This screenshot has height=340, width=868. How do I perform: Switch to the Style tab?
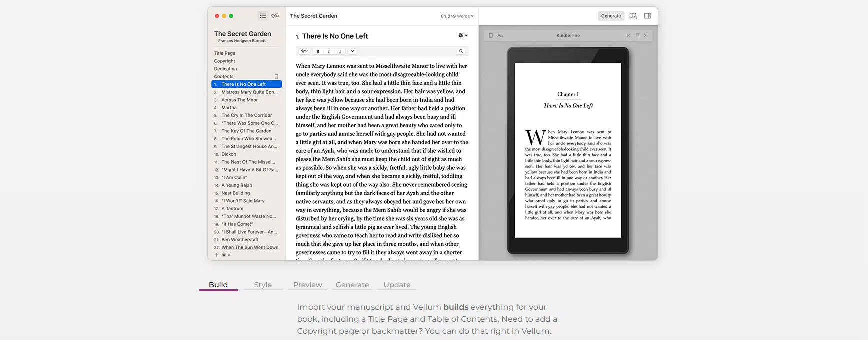tap(263, 285)
